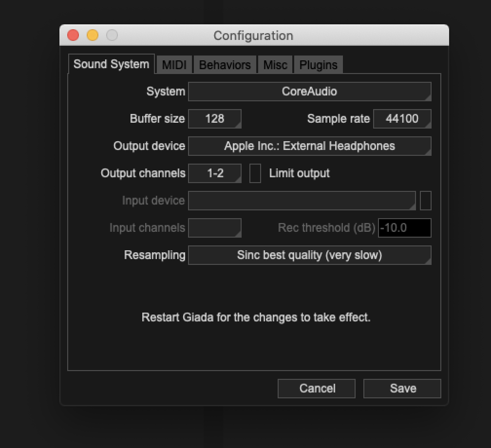Open the Output channels selector
Screen dimensions: 491x448
[214, 173]
